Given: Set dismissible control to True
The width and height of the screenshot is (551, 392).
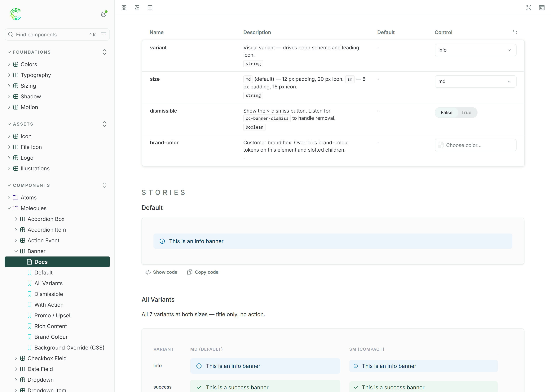Looking at the screenshot, I should coord(466,113).
